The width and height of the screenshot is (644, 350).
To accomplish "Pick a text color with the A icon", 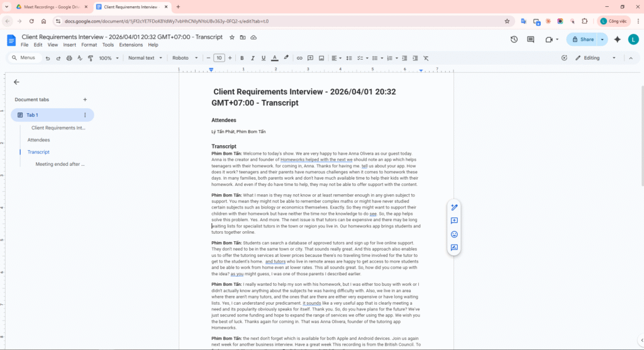I will (x=274, y=58).
